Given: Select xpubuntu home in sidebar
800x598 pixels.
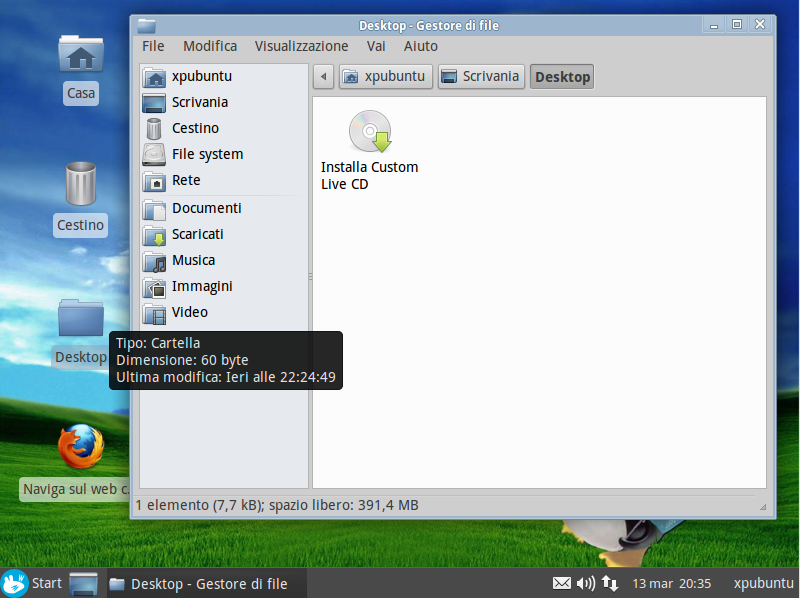Looking at the screenshot, I should 224,77.
